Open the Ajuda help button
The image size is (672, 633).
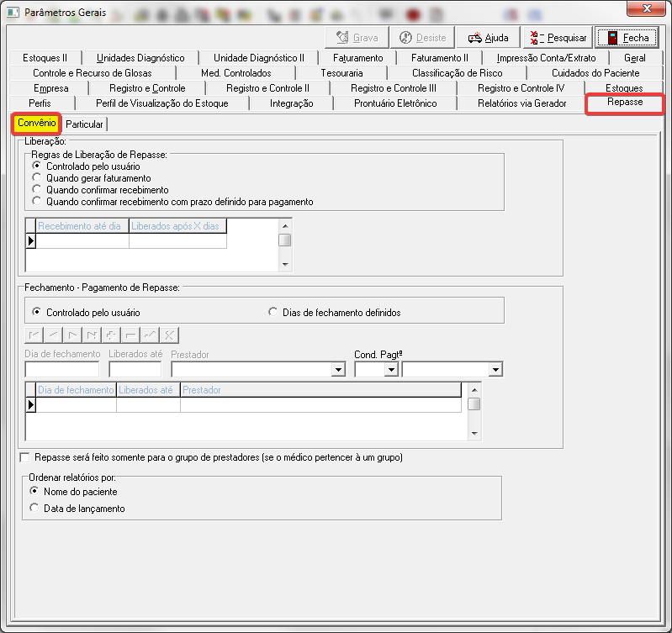tap(488, 38)
